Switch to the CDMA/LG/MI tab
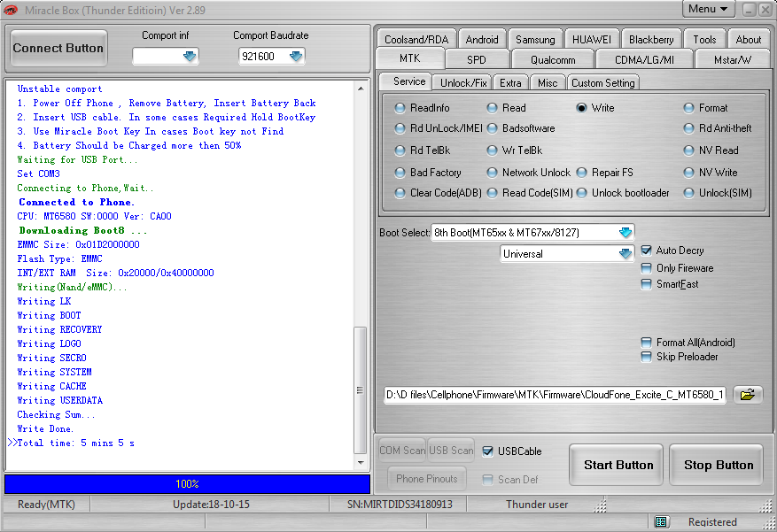This screenshot has width=777, height=532. coord(644,60)
